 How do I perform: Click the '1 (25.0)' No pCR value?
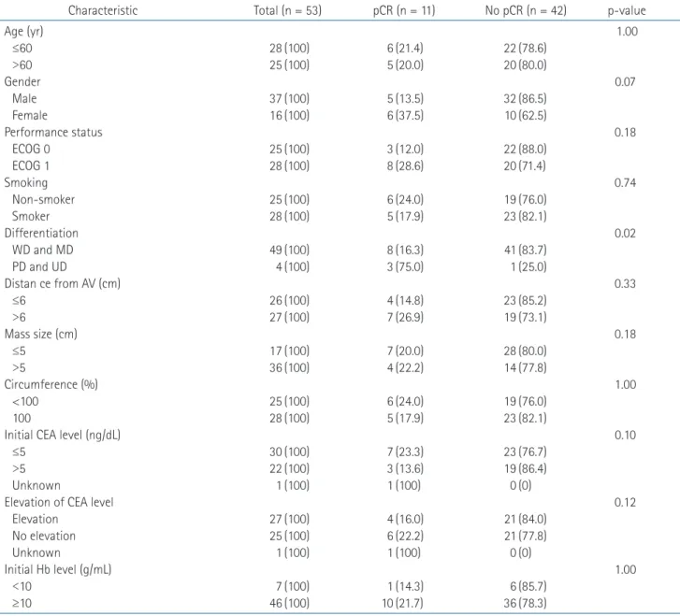528,266
